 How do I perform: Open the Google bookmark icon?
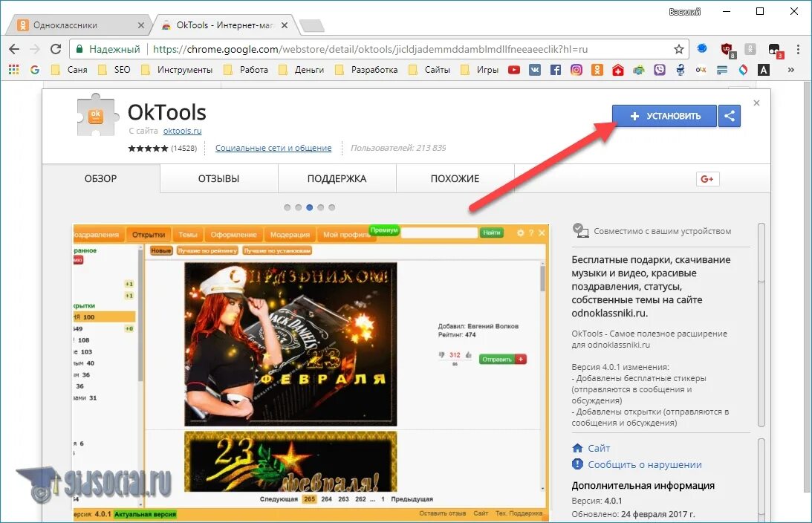(35, 70)
